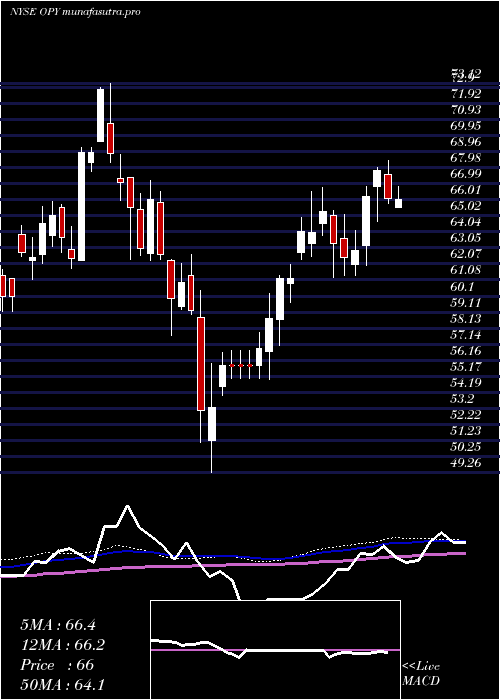Select the 49.26 price axis label
Viewport: 500px width, 700px height.
[x=466, y=463]
